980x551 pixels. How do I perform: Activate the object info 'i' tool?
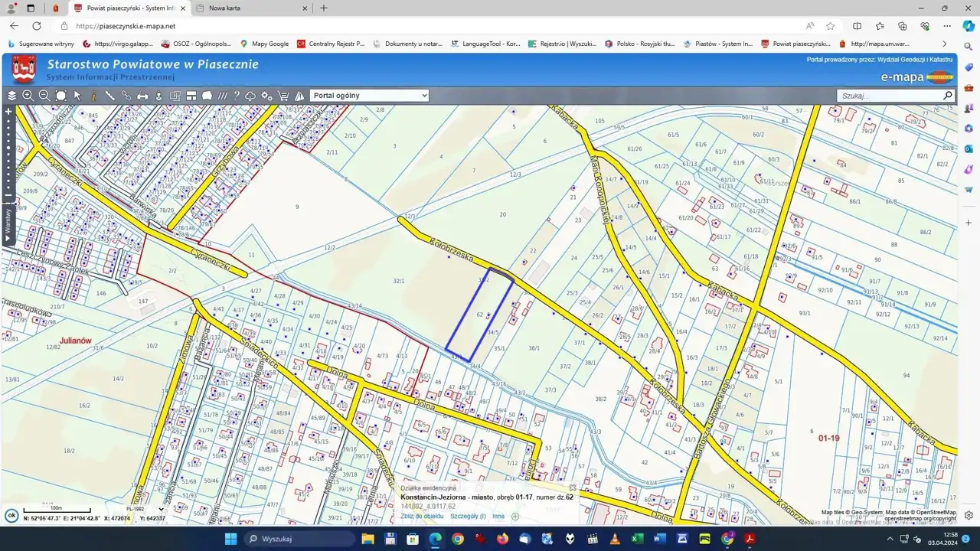click(x=93, y=96)
